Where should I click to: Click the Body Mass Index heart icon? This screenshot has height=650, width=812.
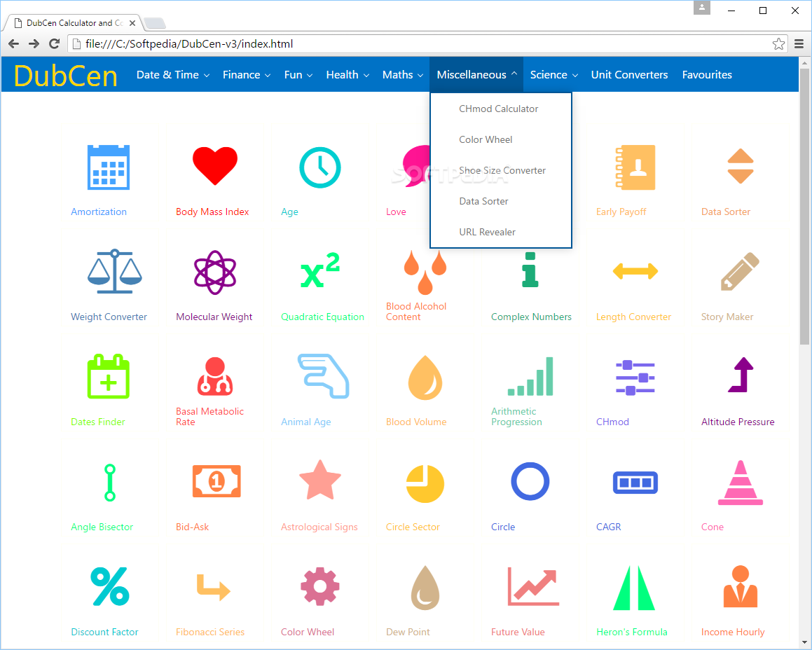coord(215,166)
